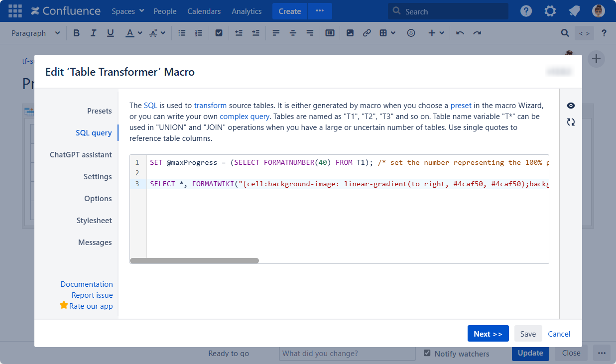Open the settings gear icon
This screenshot has width=616, height=364.
point(550,11)
